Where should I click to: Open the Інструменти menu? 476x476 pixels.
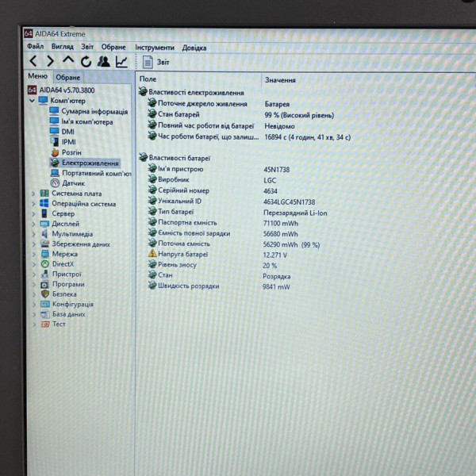pos(155,48)
